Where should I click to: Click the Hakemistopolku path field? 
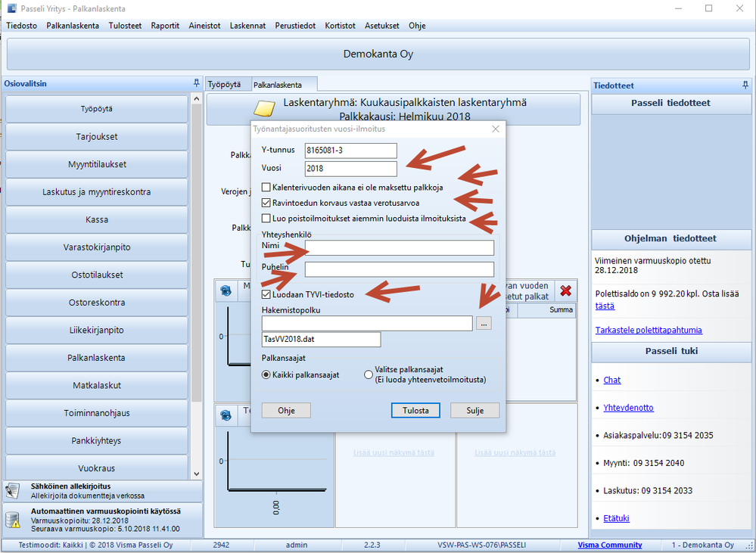(x=367, y=324)
